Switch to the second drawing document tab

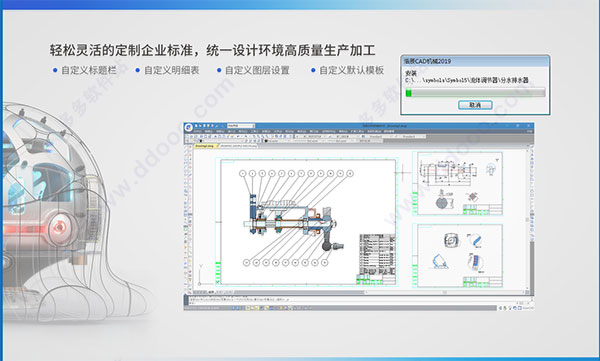click(238, 146)
